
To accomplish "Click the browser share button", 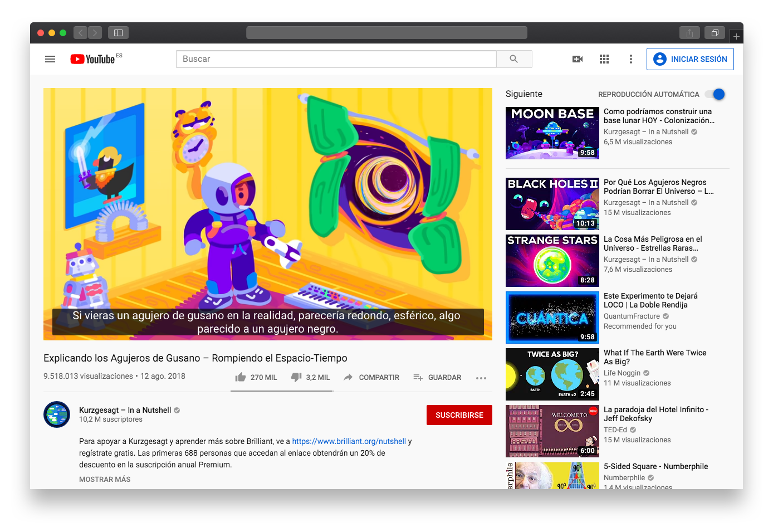I will (689, 33).
